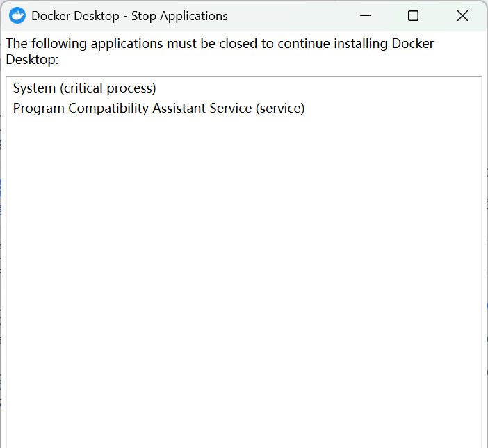Screen dimensions: 488x448
Task: Click the words "The following" at message start
Action: (x=39, y=44)
